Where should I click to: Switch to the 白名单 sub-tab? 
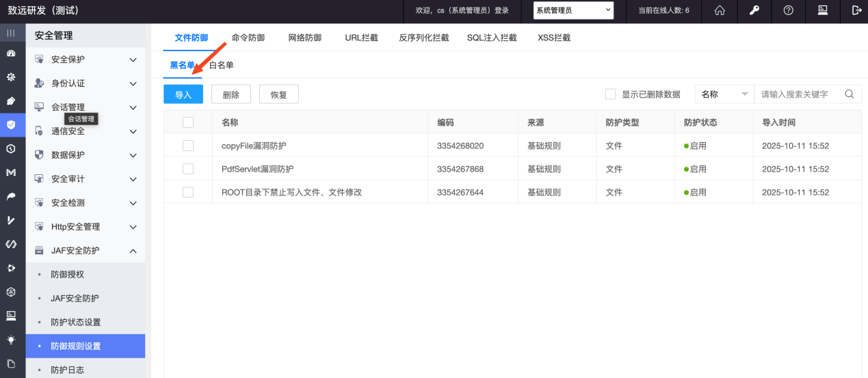pos(222,65)
